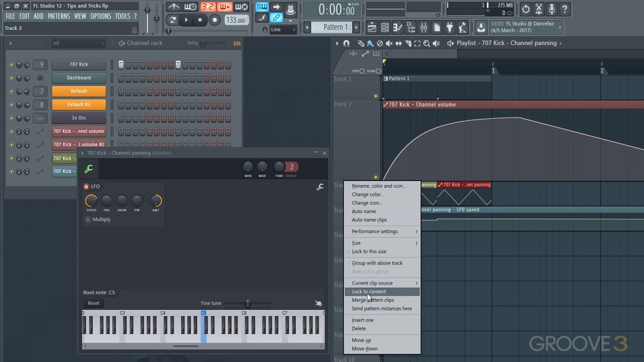Enable the Multiply radio option
Viewport: 644px width, 362px height.
[88, 219]
